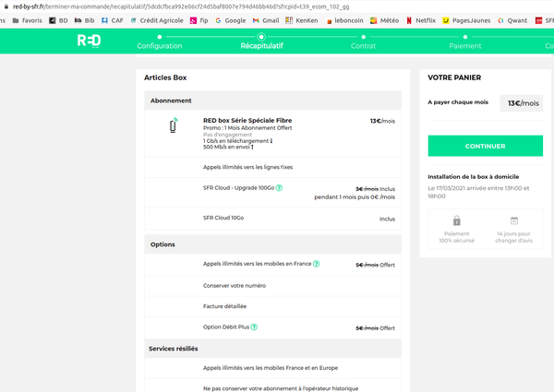The width and height of the screenshot is (554, 392).
Task: Click the CONTINUER button
Action: click(485, 146)
